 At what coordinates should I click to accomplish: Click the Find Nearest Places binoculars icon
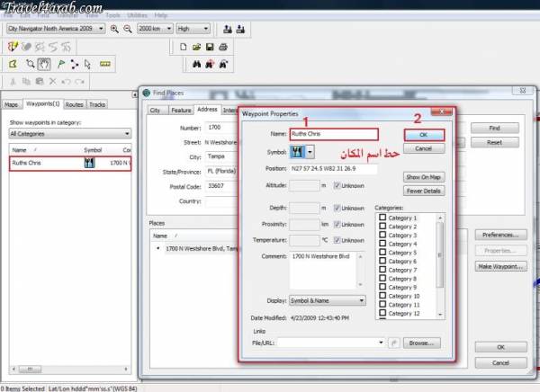(210, 64)
